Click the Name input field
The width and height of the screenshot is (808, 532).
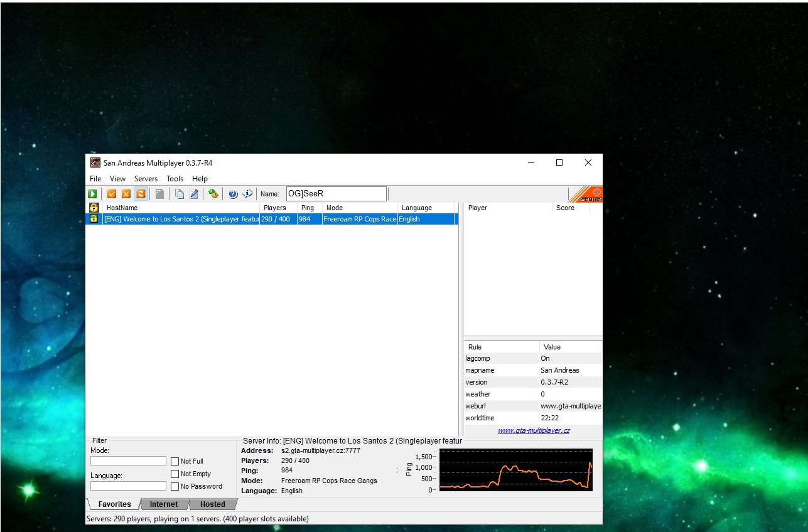pos(336,194)
